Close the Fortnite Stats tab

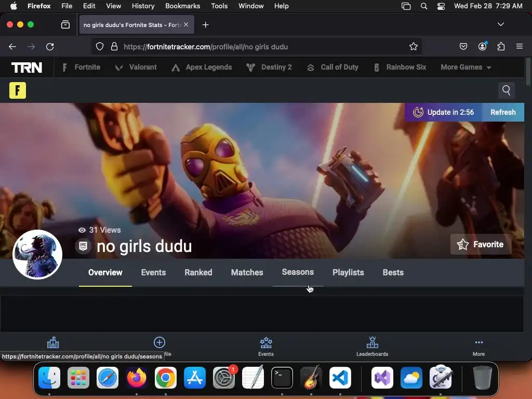pos(186,24)
